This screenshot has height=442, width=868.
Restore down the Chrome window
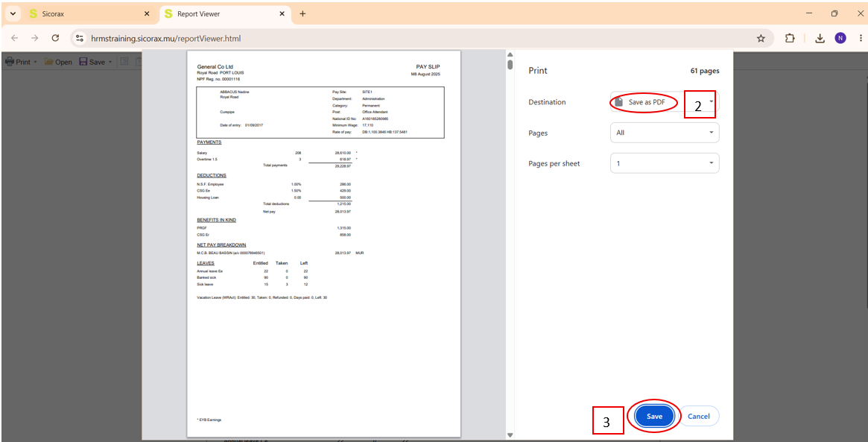click(x=834, y=13)
